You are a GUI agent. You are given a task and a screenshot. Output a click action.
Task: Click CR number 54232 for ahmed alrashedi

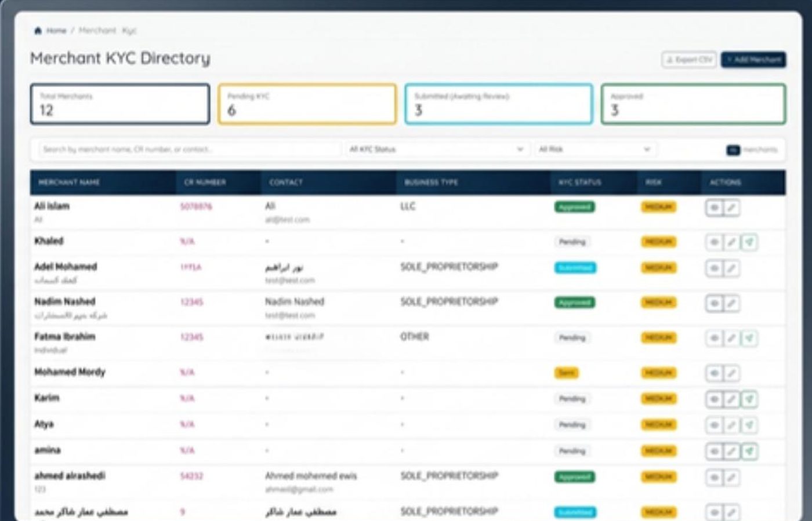(191, 476)
